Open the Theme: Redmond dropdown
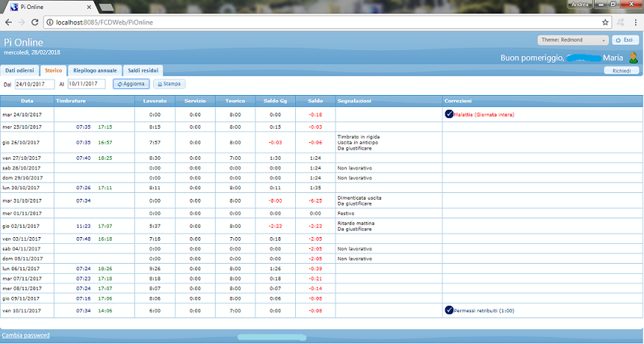The height and width of the screenshot is (344, 644). tap(573, 40)
